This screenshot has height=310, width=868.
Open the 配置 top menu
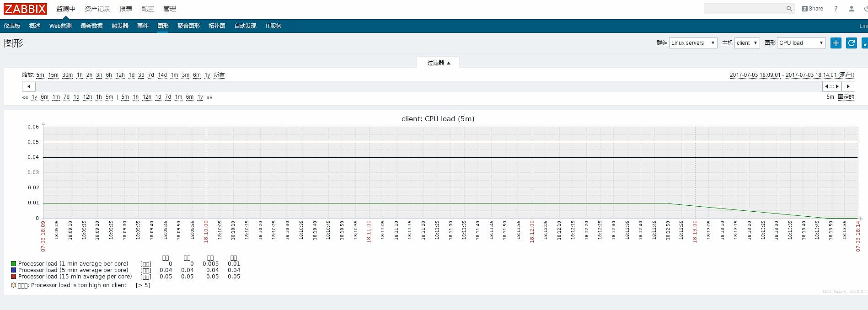point(147,9)
